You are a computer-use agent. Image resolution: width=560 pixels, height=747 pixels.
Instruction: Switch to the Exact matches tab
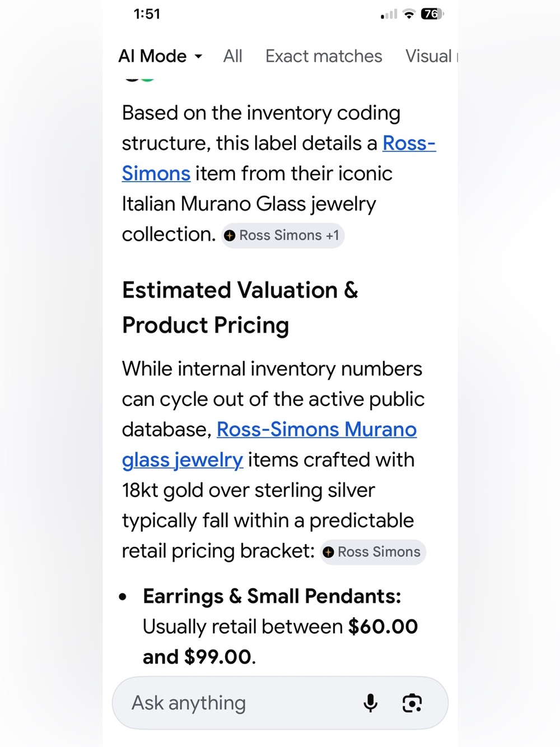point(324,56)
